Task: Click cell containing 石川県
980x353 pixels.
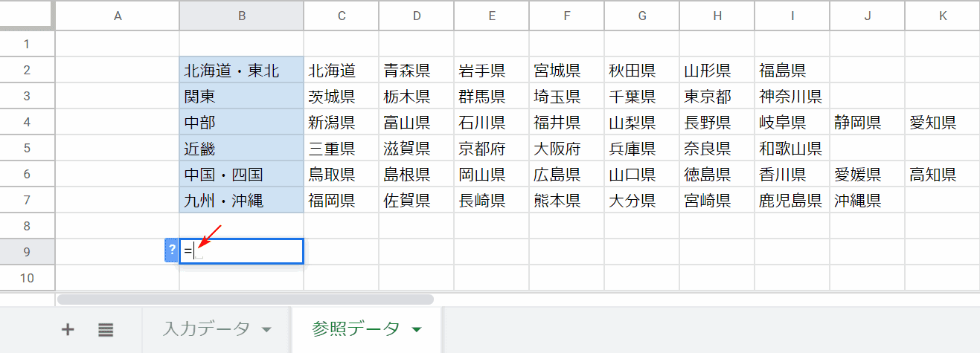Action: point(491,123)
